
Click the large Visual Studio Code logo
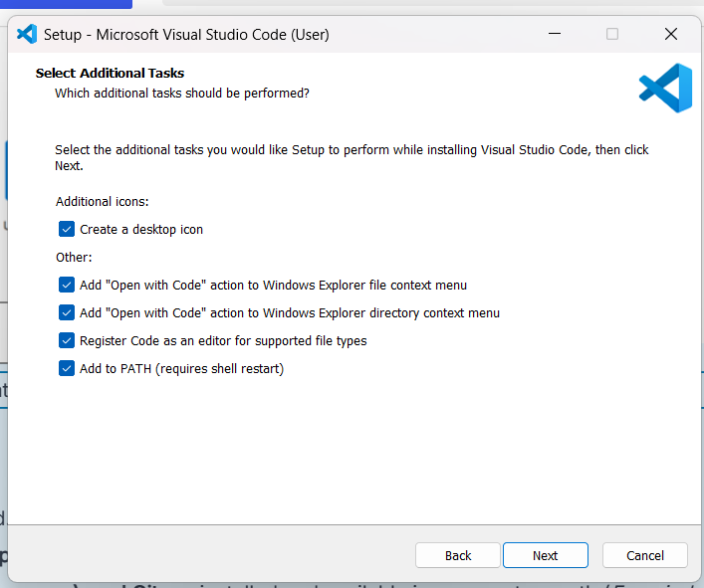[x=665, y=88]
